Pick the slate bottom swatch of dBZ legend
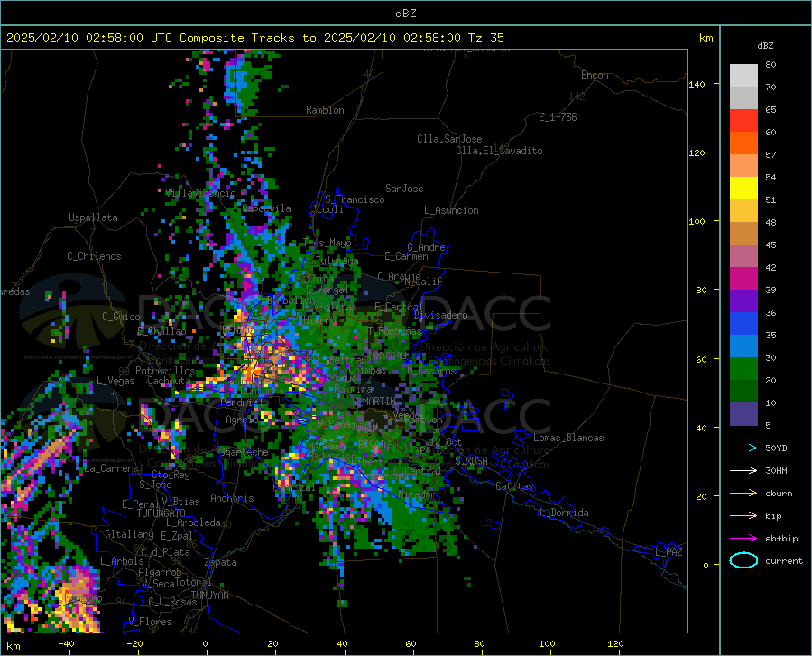Viewport: 812px width, 656px height. 743,414
